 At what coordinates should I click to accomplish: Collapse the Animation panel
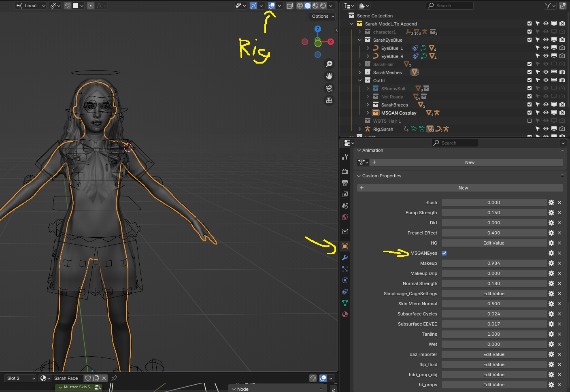[359, 150]
